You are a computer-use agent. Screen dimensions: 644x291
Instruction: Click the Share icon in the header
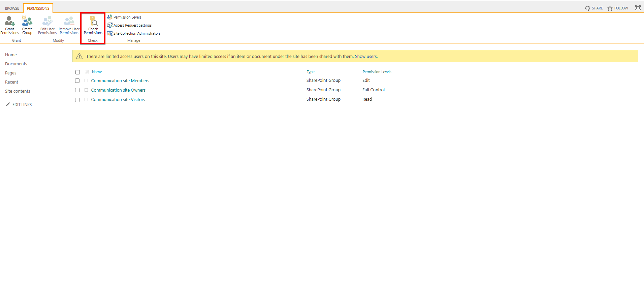(587, 8)
